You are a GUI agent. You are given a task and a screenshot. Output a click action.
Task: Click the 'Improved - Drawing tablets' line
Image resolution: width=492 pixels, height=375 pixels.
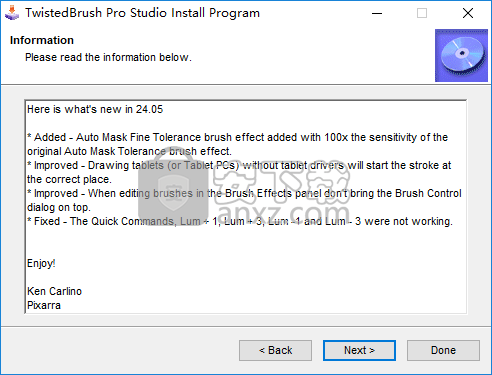tap(239, 165)
